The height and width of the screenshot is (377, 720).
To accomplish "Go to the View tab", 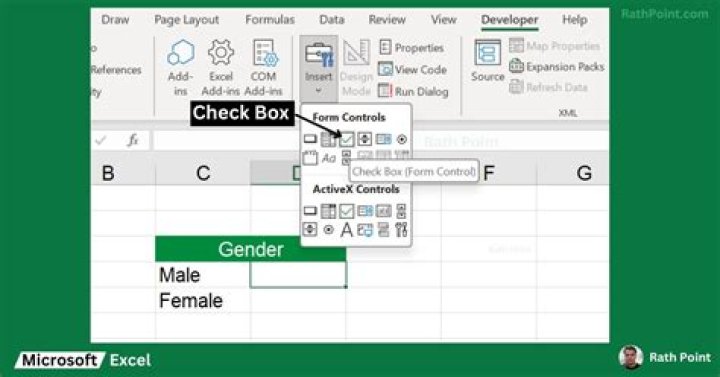I will click(444, 20).
